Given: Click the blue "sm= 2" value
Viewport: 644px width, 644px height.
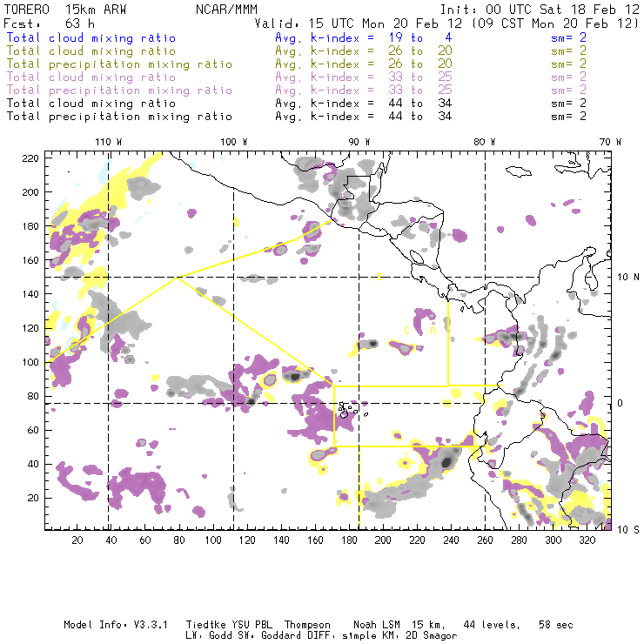Looking at the screenshot, I should pyautogui.click(x=569, y=38).
